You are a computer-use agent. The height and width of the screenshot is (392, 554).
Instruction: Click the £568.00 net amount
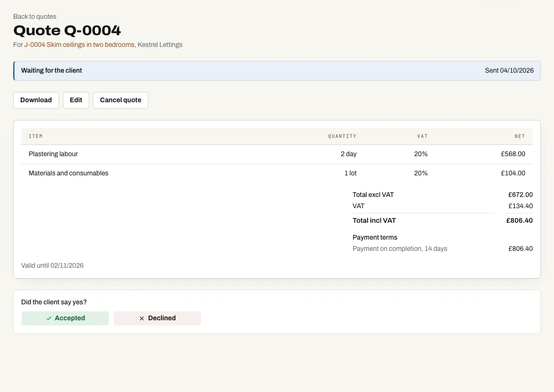513,154
